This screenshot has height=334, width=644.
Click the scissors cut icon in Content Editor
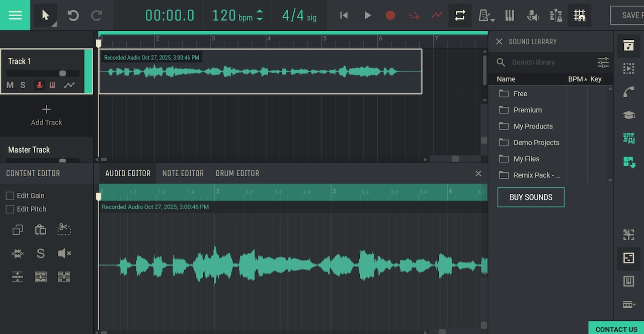click(64, 229)
